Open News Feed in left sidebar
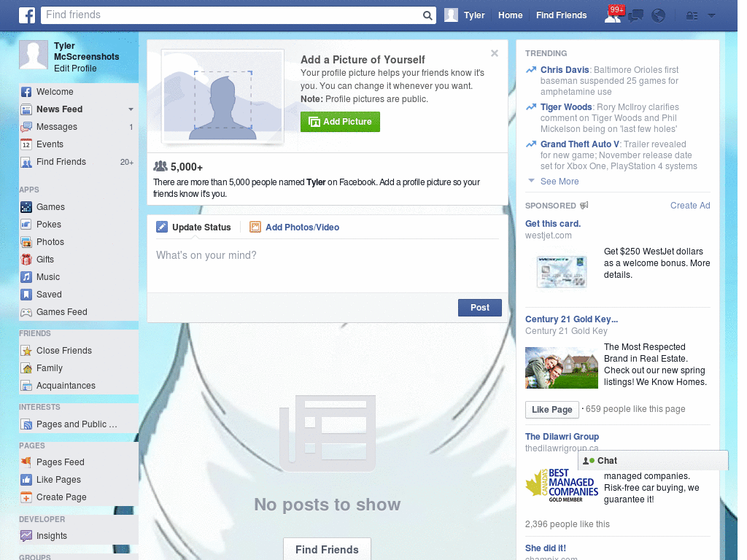Viewport: 747px width, 560px height. (x=60, y=109)
